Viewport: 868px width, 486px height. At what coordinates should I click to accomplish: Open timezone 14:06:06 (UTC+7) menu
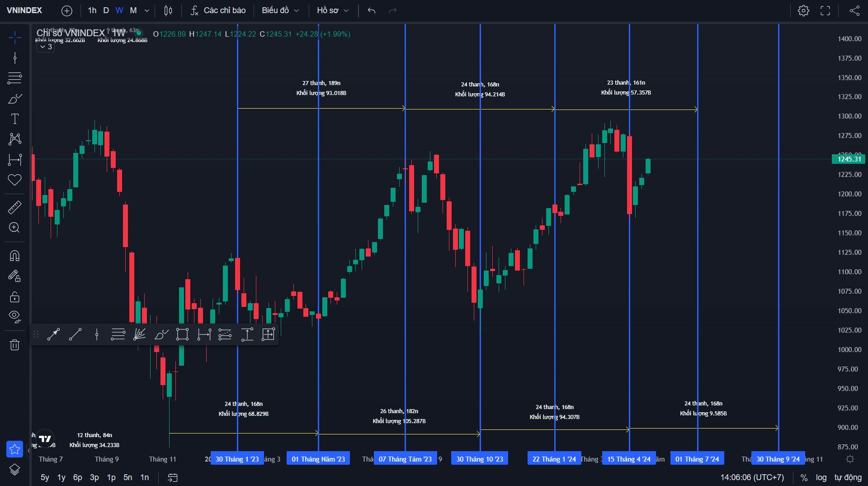coord(752,477)
